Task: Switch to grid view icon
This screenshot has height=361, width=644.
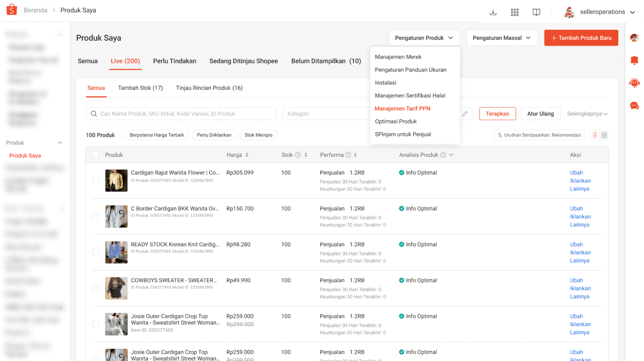Action: 604,135
